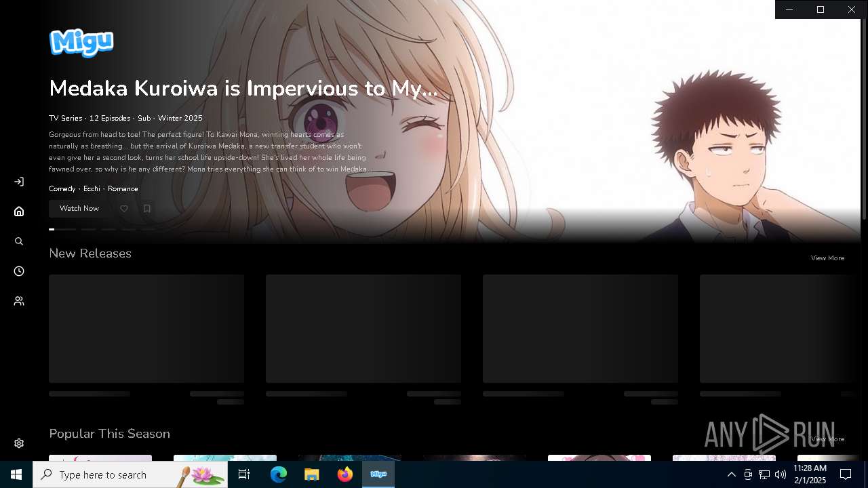Click the Migu logo
Image resolution: width=868 pixels, height=488 pixels.
(x=81, y=43)
